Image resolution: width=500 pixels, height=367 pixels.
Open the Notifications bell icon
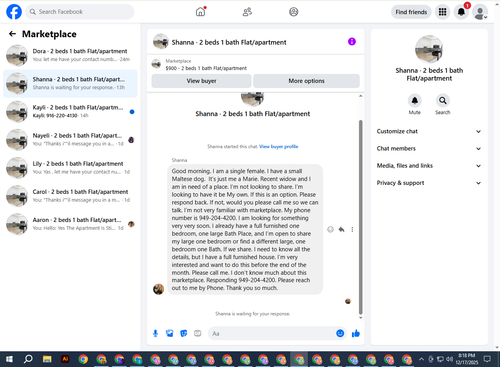pyautogui.click(x=461, y=12)
